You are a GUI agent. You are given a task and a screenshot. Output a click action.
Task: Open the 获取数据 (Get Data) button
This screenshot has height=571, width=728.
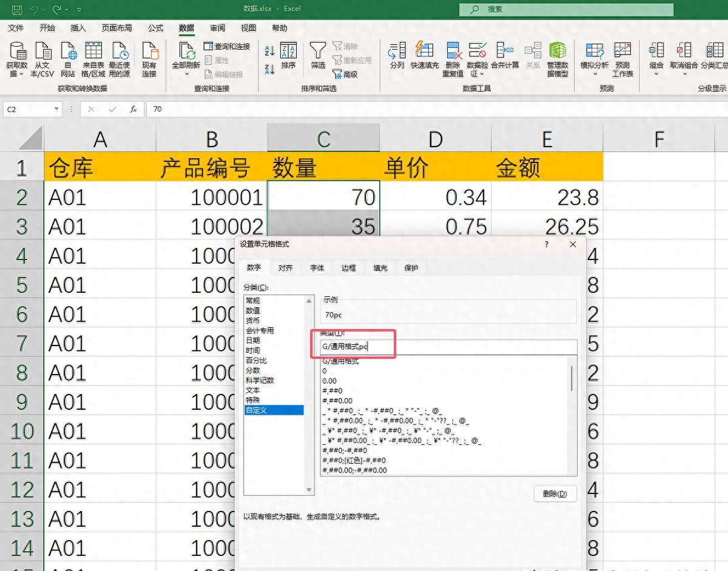tap(17, 60)
